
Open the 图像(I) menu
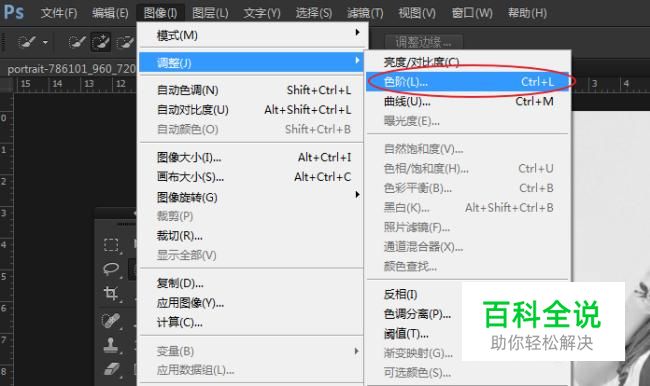tap(160, 13)
